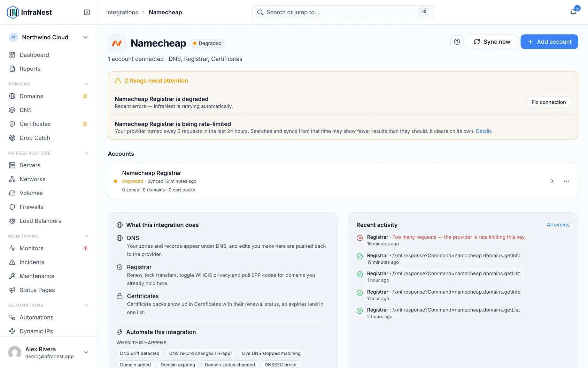Click the Alex Rivera avatar
This screenshot has width=588, height=368.
(15, 352)
